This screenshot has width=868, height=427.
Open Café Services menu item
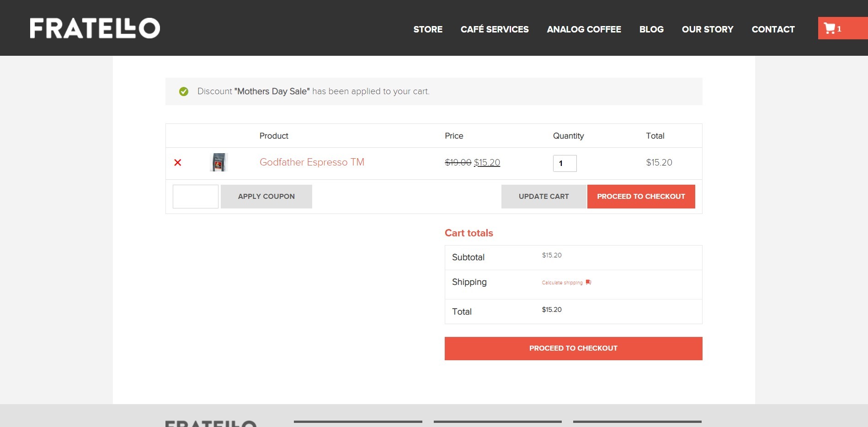495,29
